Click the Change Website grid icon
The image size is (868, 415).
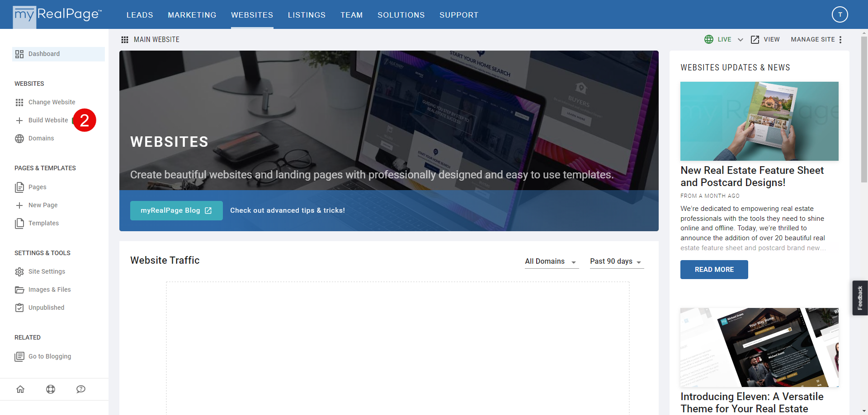[x=19, y=103]
